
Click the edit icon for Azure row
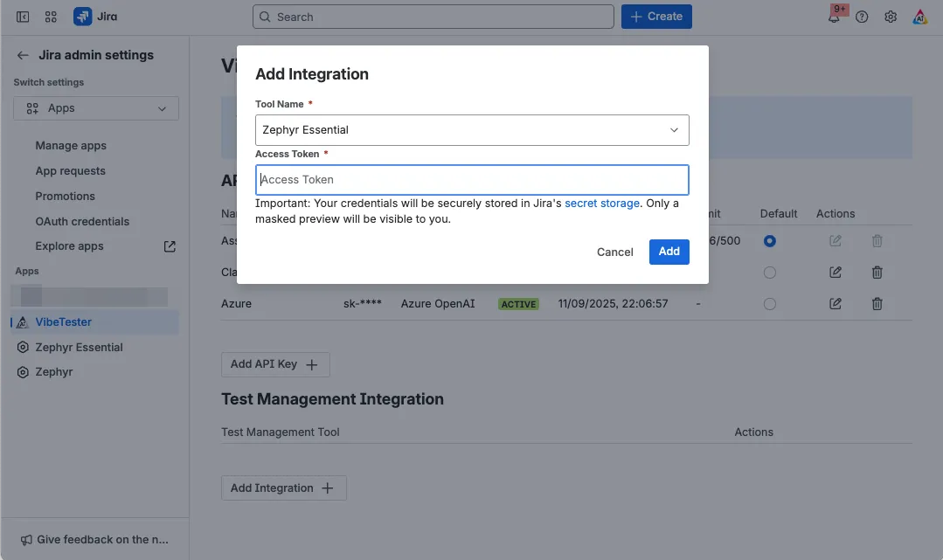pos(836,304)
